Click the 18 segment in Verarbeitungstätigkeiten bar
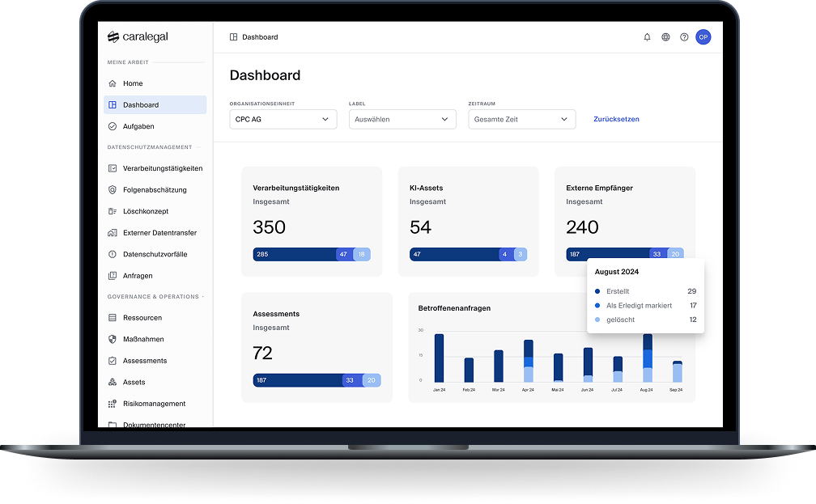The height and width of the screenshot is (504, 816). point(362,254)
